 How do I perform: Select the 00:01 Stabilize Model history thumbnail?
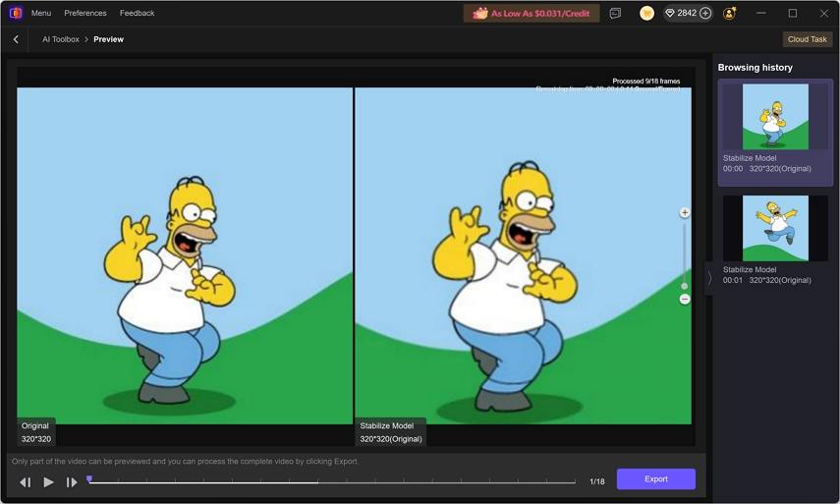pos(775,228)
